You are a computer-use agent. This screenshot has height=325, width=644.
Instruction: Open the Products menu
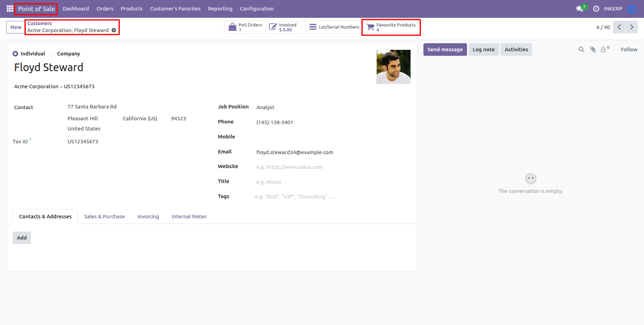tap(132, 9)
